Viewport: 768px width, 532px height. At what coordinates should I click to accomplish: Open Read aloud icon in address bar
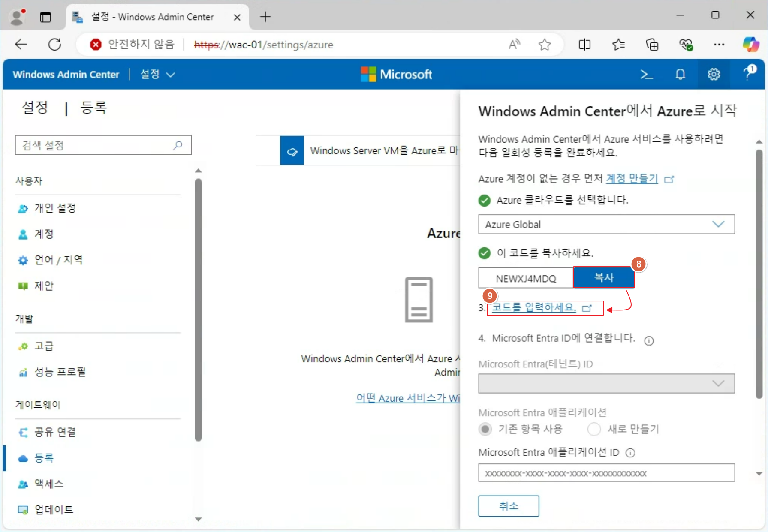tap(514, 45)
